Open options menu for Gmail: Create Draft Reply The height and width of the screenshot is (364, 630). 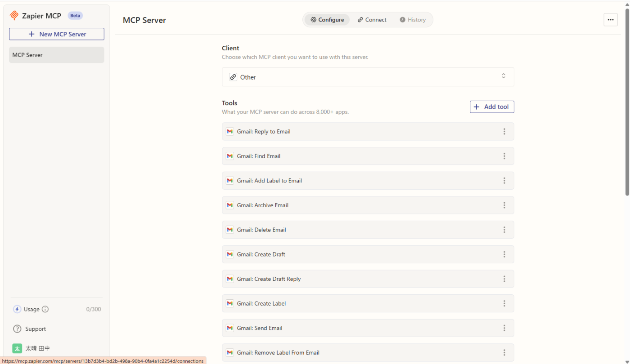504,279
